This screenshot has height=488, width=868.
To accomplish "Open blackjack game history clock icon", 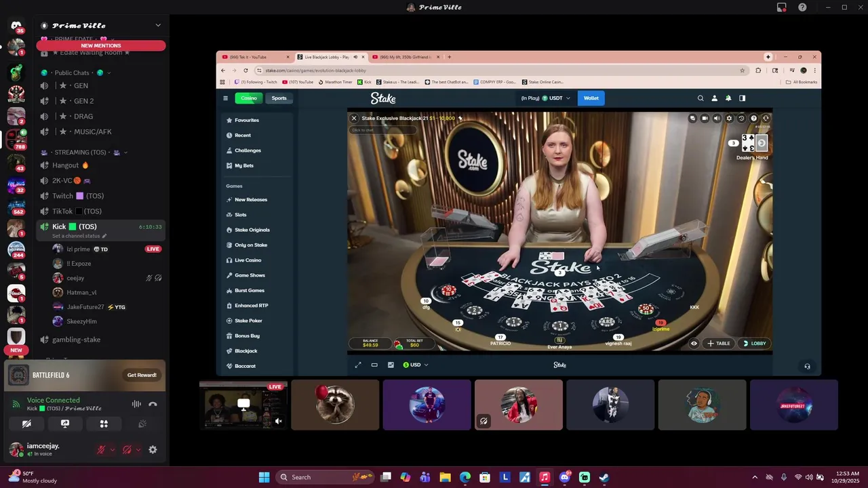I will (x=741, y=118).
